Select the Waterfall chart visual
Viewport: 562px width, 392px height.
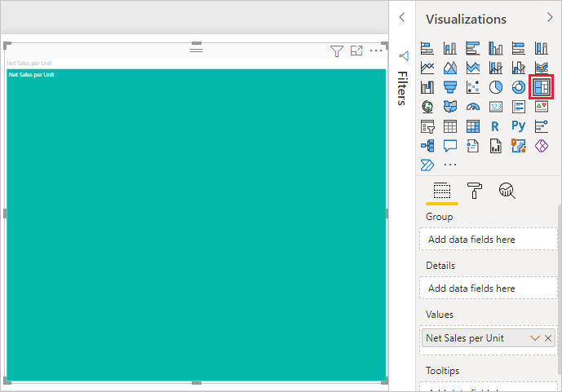click(x=427, y=87)
